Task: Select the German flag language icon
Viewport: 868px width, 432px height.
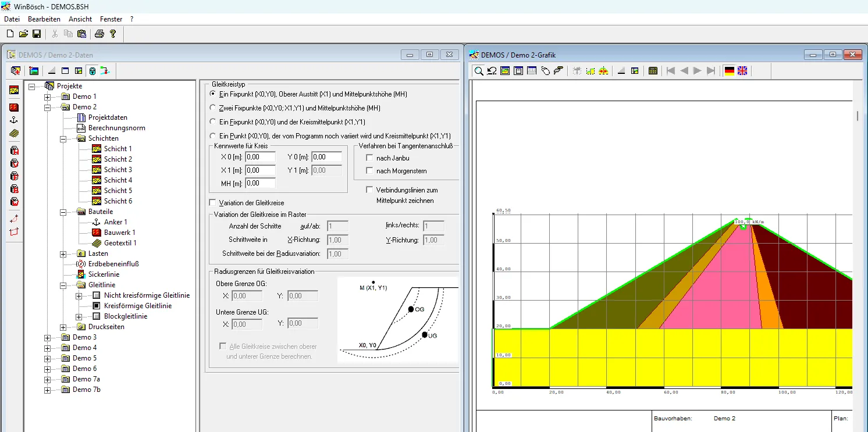Action: 729,71
